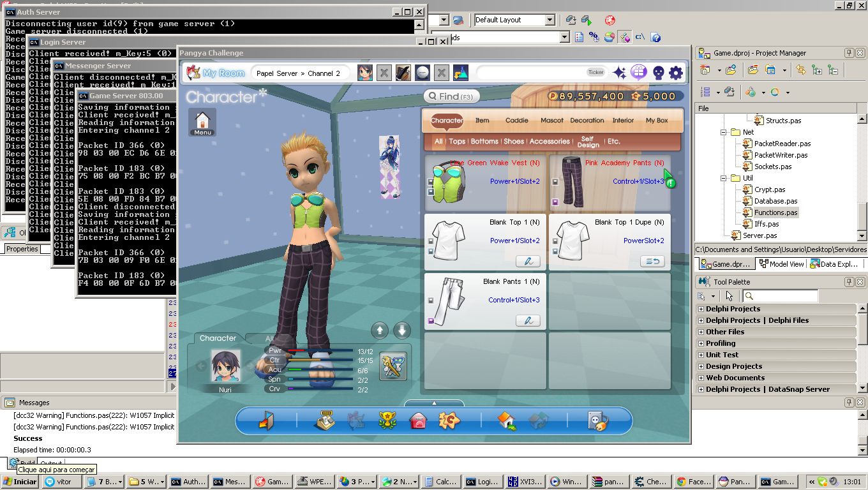Open the My Box tab
This screenshot has width=868, height=490.
coord(657,120)
